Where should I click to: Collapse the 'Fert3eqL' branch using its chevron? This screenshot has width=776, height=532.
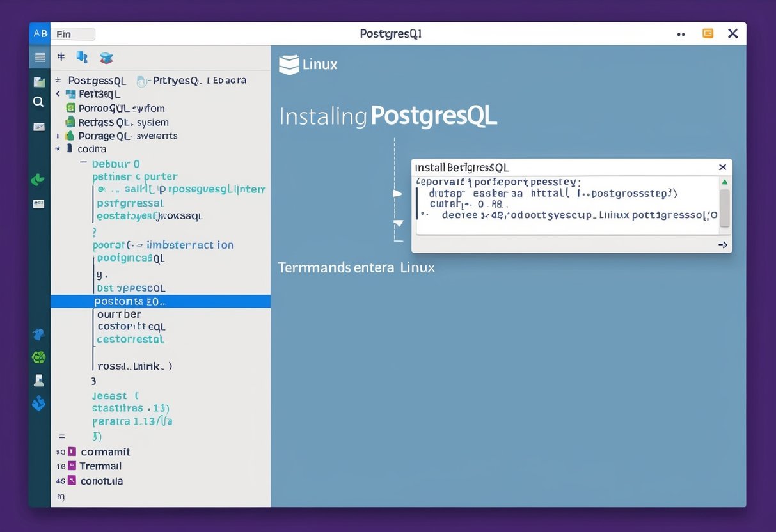(x=58, y=93)
